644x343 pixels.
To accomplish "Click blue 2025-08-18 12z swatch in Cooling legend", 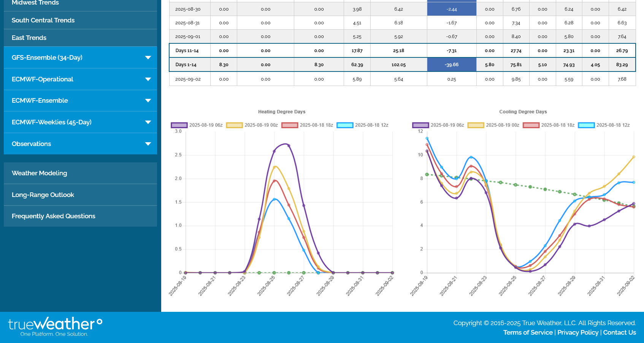I will (x=586, y=125).
